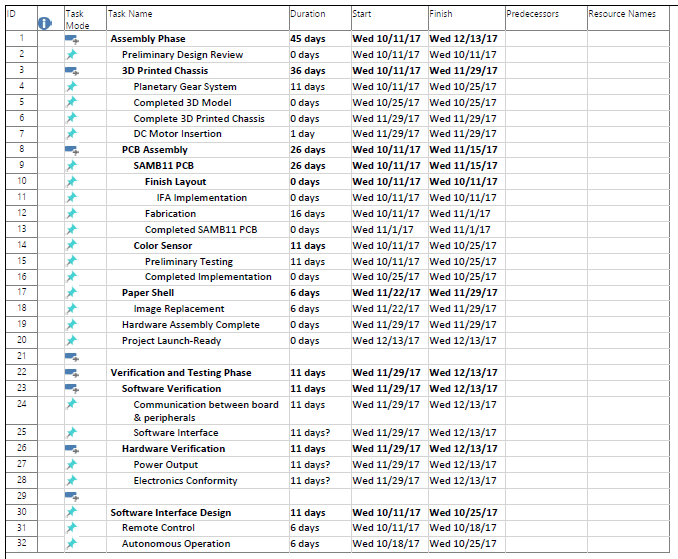Click the Predecessors cell for Assembly Phase

pyautogui.click(x=546, y=39)
